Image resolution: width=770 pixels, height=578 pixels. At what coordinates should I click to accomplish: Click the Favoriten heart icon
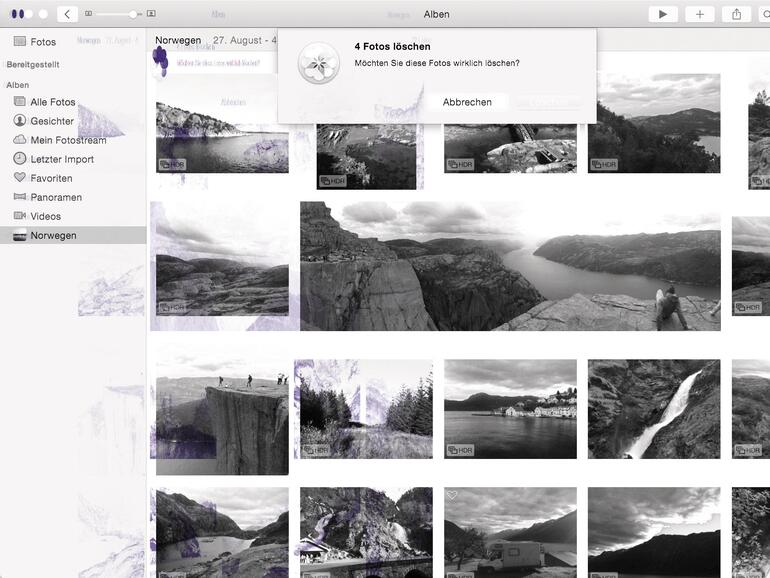(x=20, y=177)
